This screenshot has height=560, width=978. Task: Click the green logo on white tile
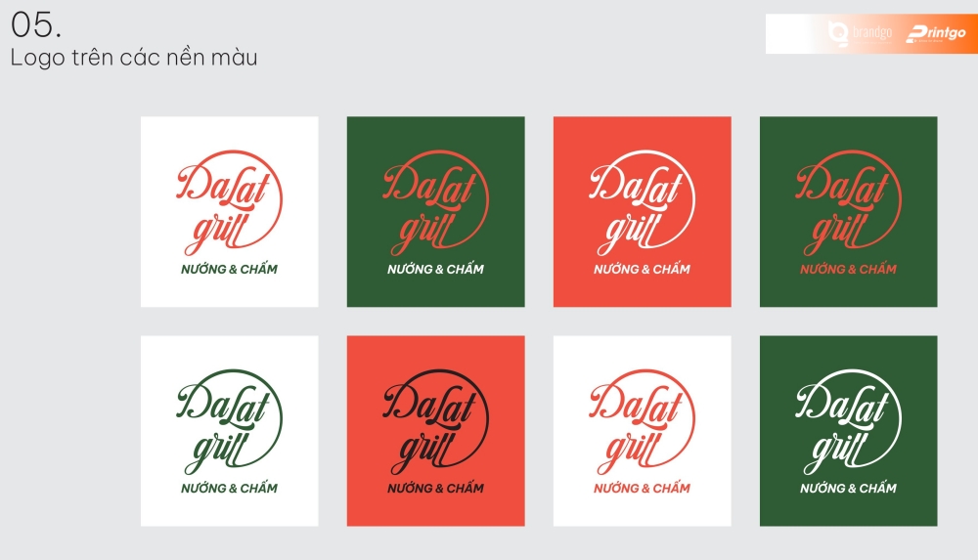(229, 431)
